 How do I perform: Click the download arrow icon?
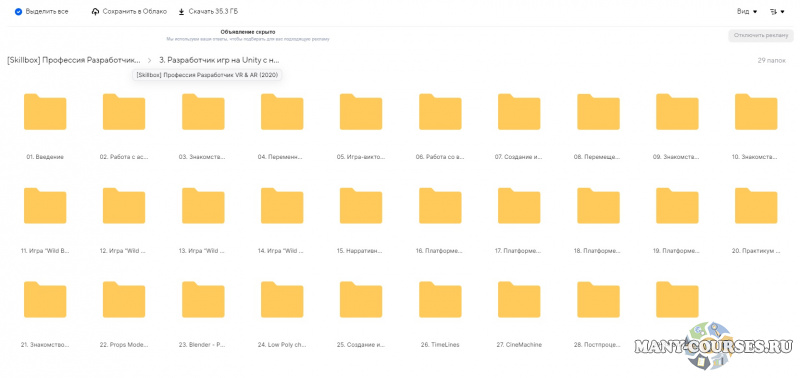click(181, 12)
